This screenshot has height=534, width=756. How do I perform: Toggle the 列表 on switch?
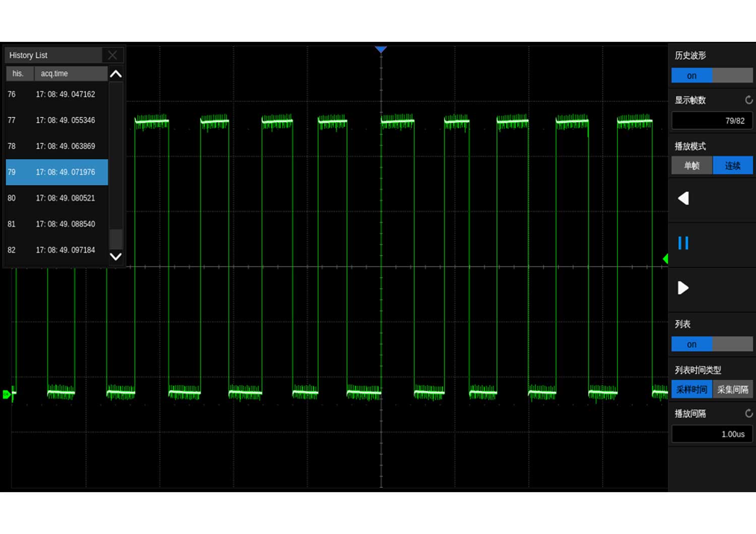coord(712,344)
